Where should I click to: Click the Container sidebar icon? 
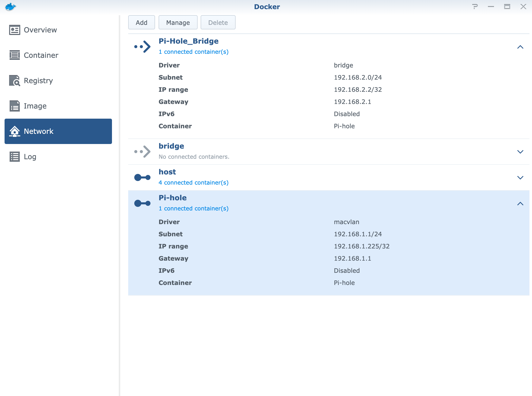(15, 55)
